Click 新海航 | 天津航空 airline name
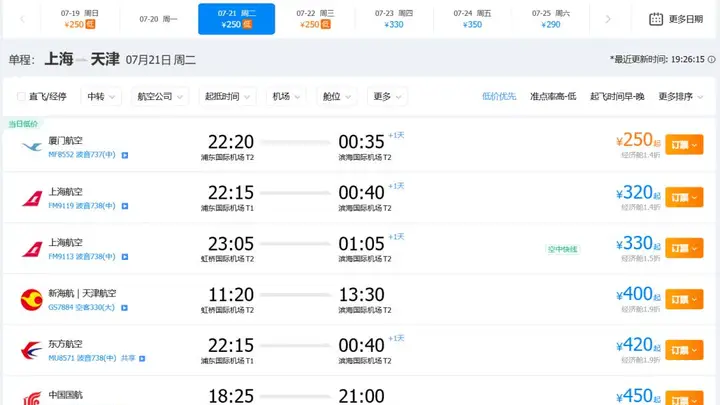This screenshot has height=405, width=720. [x=82, y=293]
